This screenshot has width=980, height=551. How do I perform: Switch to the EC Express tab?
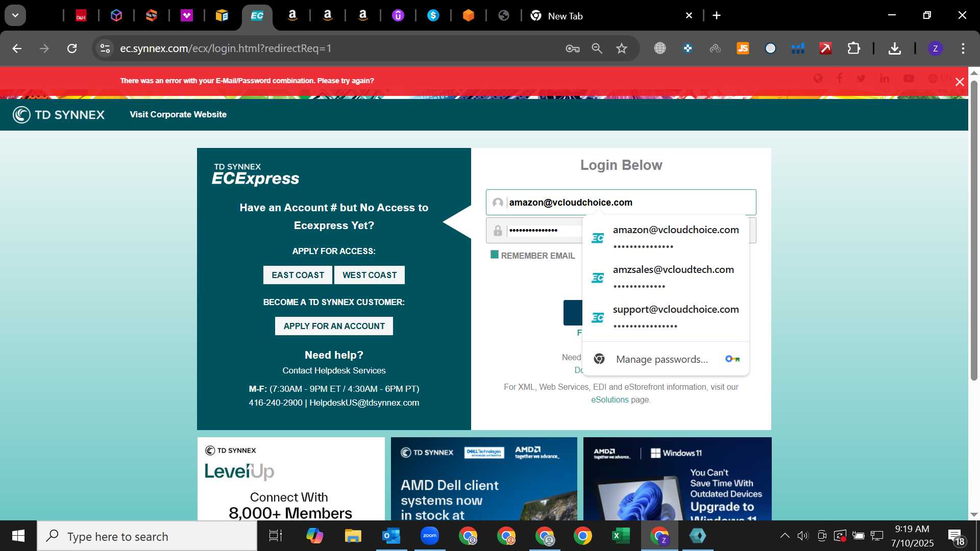(257, 16)
